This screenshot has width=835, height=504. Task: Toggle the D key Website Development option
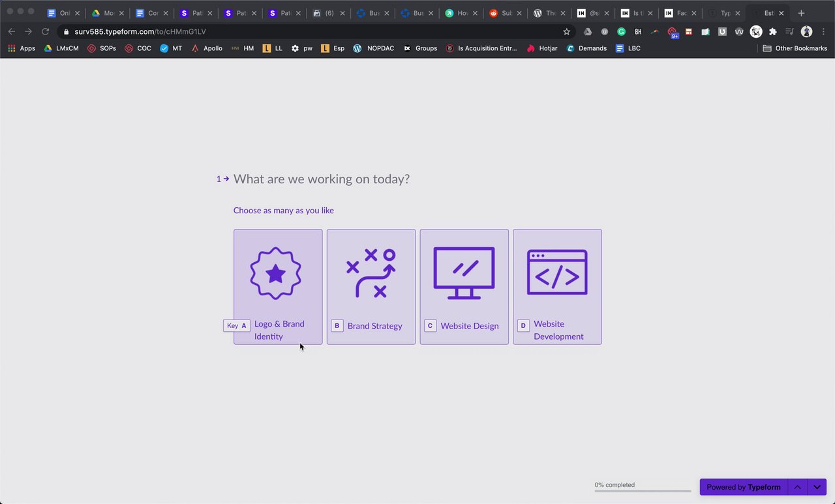tap(557, 287)
